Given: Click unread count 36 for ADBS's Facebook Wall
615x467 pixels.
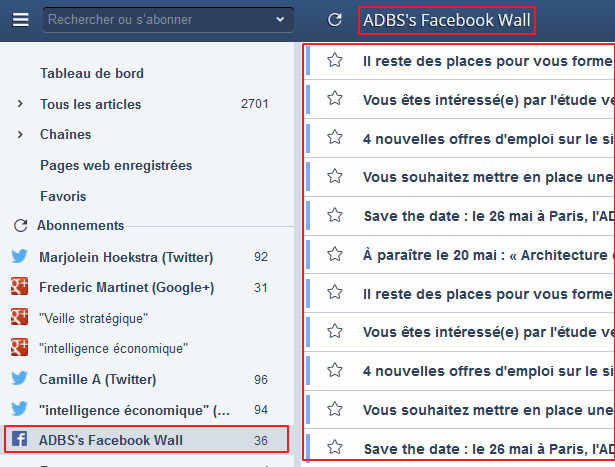Looking at the screenshot, I should [x=261, y=441].
